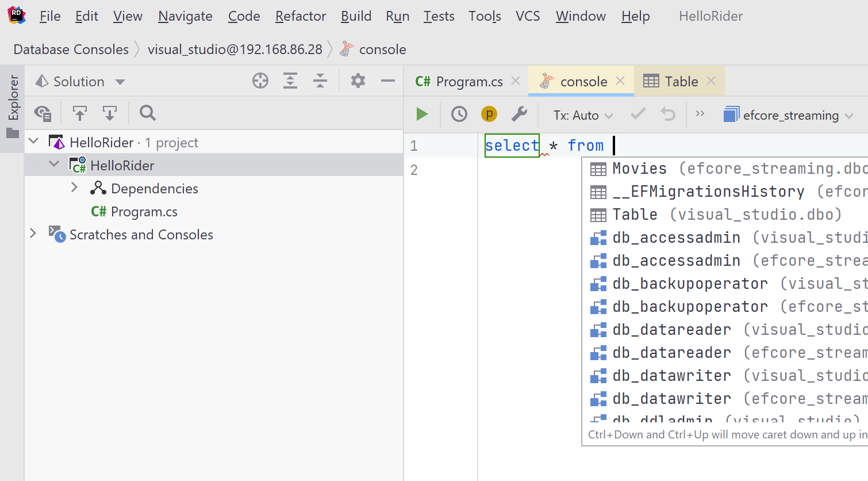Screen dimensions: 868x481
Task: Click the green Execute run button
Action: (x=422, y=114)
